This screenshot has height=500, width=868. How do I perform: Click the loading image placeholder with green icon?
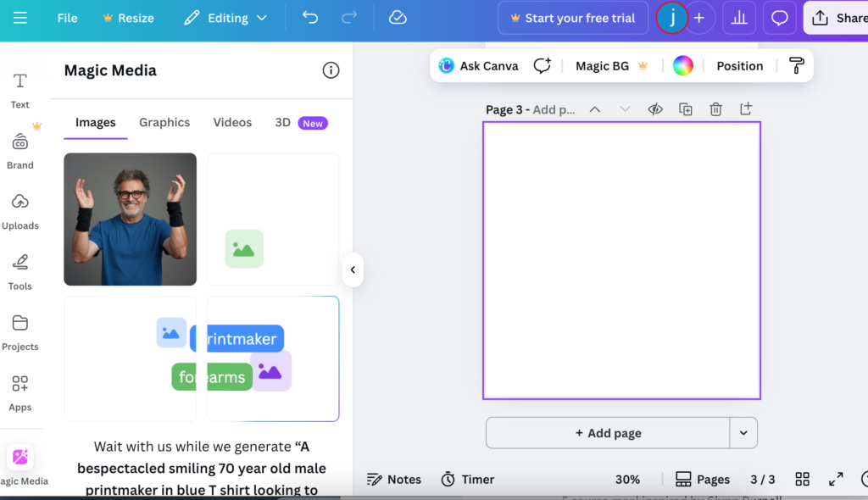point(273,219)
